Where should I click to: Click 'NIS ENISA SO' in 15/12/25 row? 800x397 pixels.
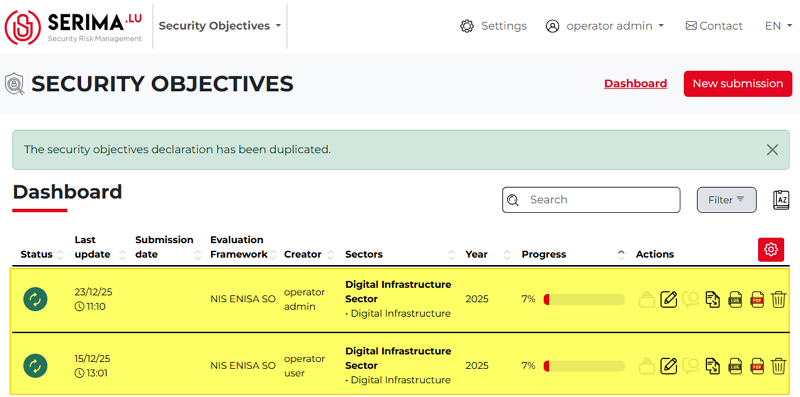pyautogui.click(x=243, y=366)
